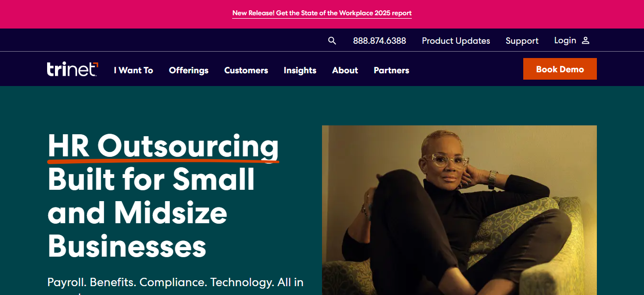Open the About menu item

pos(345,70)
